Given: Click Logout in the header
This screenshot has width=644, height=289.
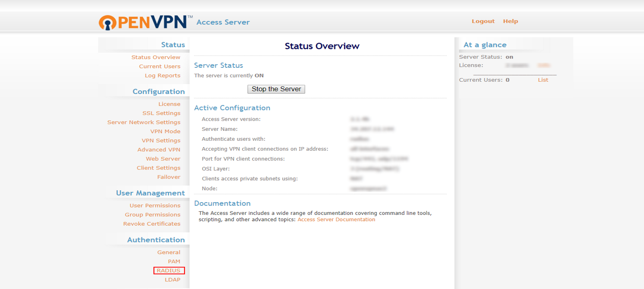Looking at the screenshot, I should click(x=483, y=22).
